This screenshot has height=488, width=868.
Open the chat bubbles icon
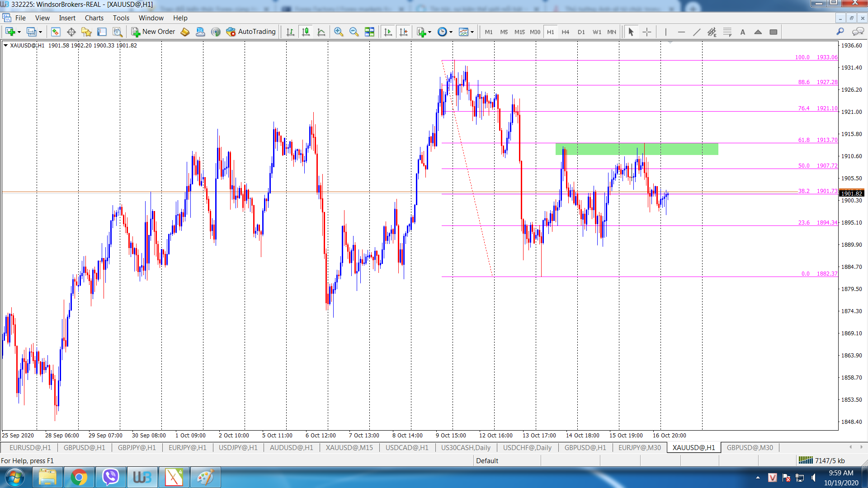coord(858,31)
